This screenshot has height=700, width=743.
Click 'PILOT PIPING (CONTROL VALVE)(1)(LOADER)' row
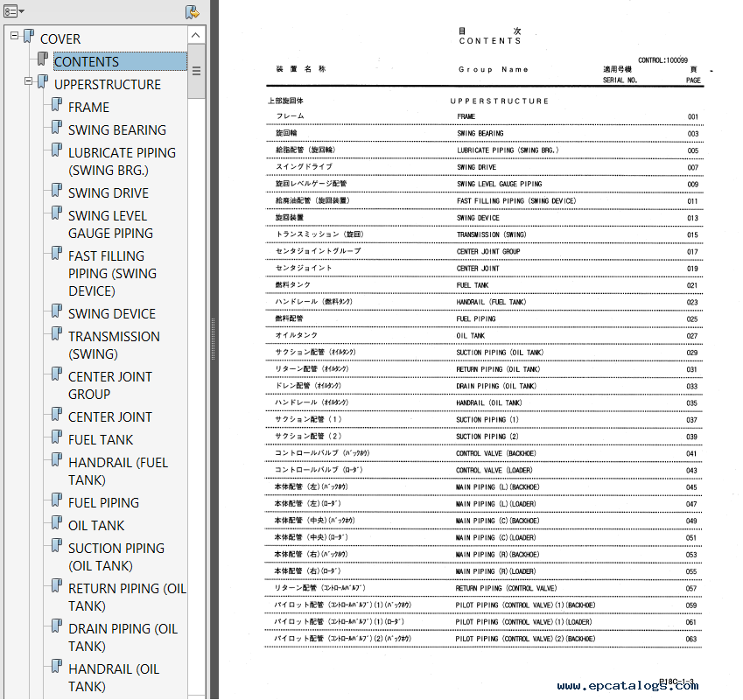[523, 622]
